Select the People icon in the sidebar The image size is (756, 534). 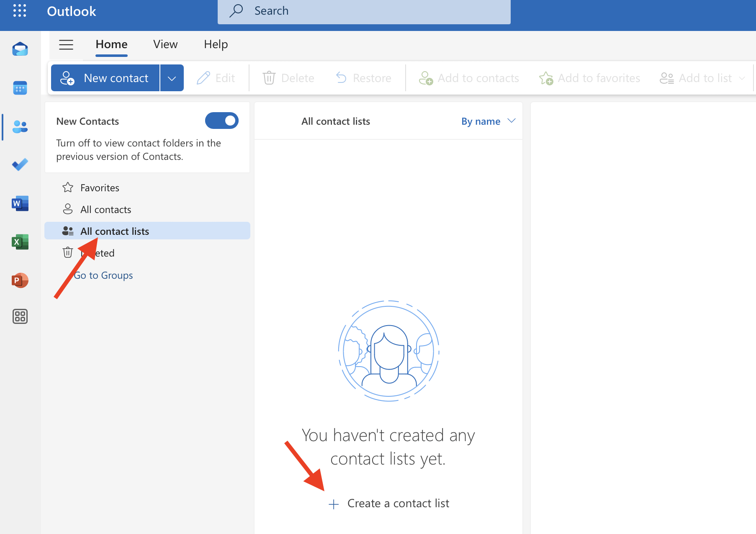click(20, 126)
